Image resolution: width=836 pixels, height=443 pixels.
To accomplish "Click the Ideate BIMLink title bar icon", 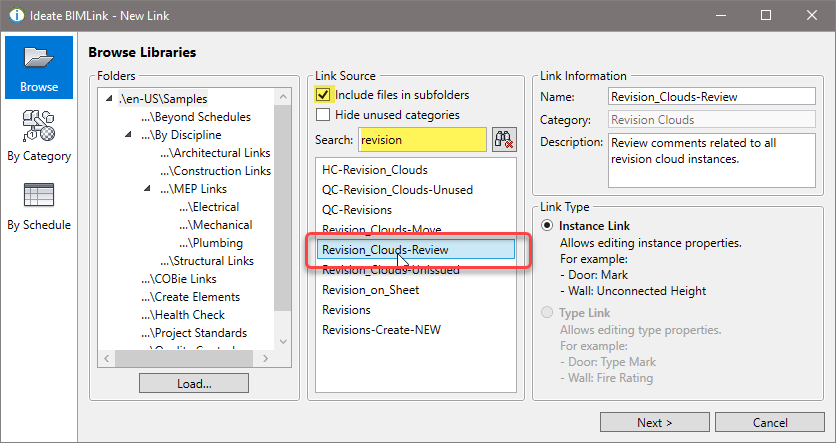I will pos(17,15).
